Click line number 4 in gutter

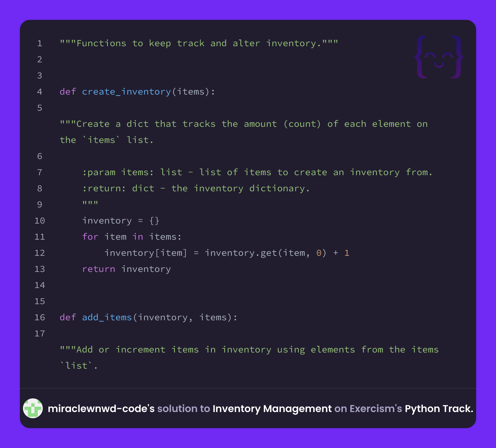coord(40,92)
